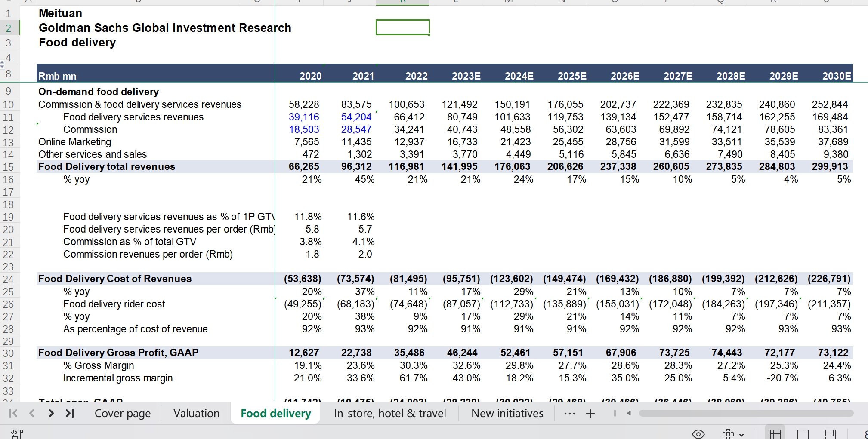Select the row 15 header
The width and height of the screenshot is (868, 439).
coord(9,167)
